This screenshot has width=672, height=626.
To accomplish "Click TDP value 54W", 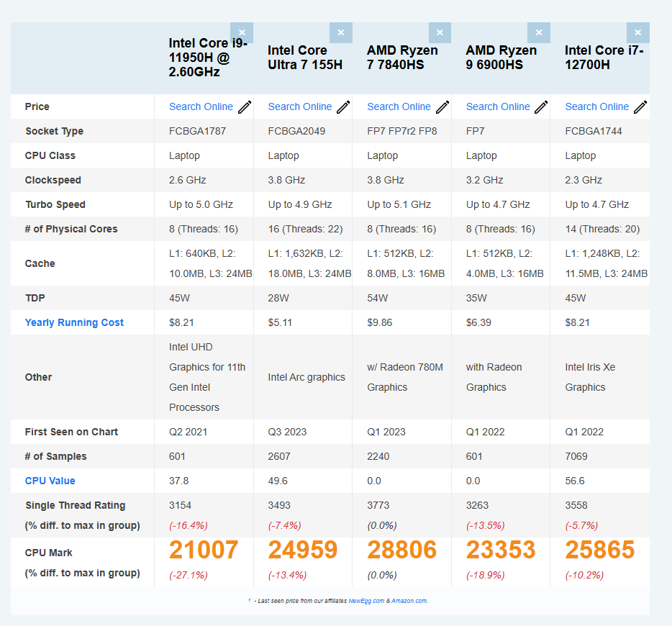I will pyautogui.click(x=377, y=298).
